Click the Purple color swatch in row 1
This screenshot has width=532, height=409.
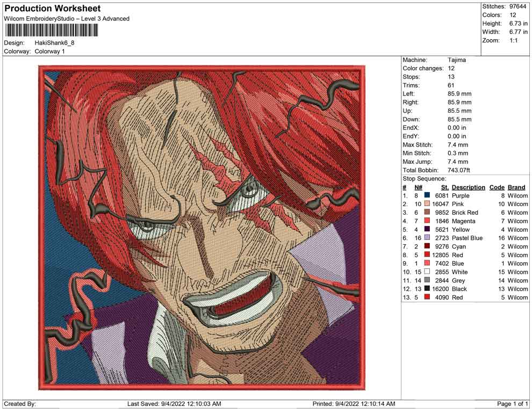[427, 195]
